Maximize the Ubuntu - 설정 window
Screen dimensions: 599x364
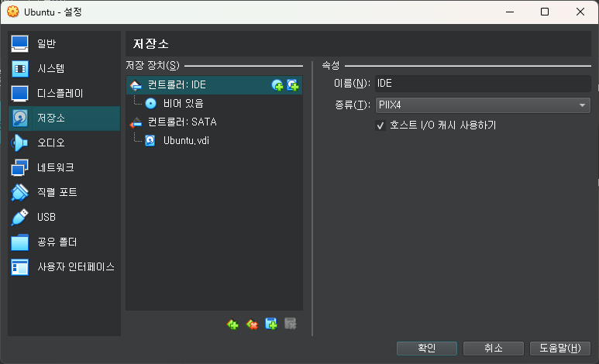point(545,12)
